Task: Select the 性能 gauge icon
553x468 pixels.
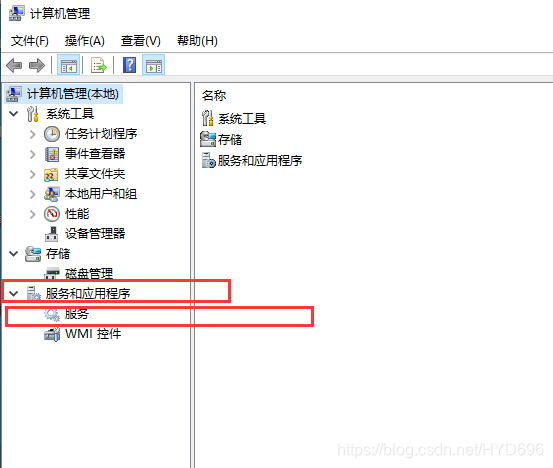Action: pos(52,214)
